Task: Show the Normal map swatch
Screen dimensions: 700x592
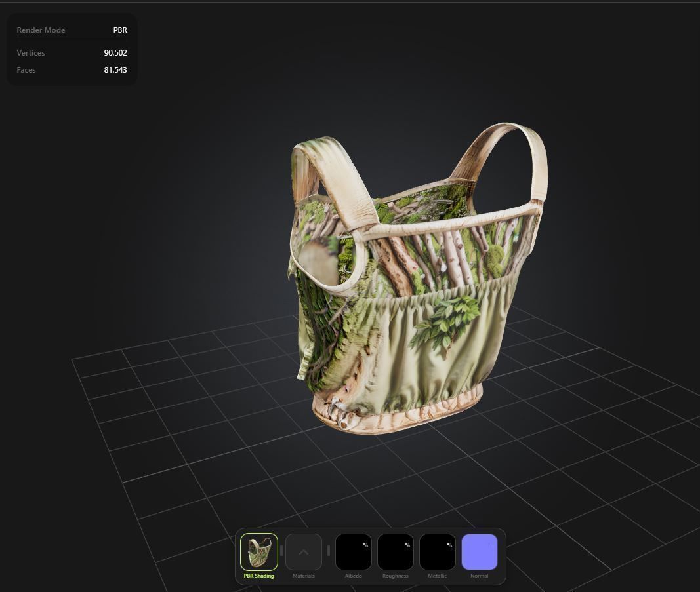Action: point(479,552)
